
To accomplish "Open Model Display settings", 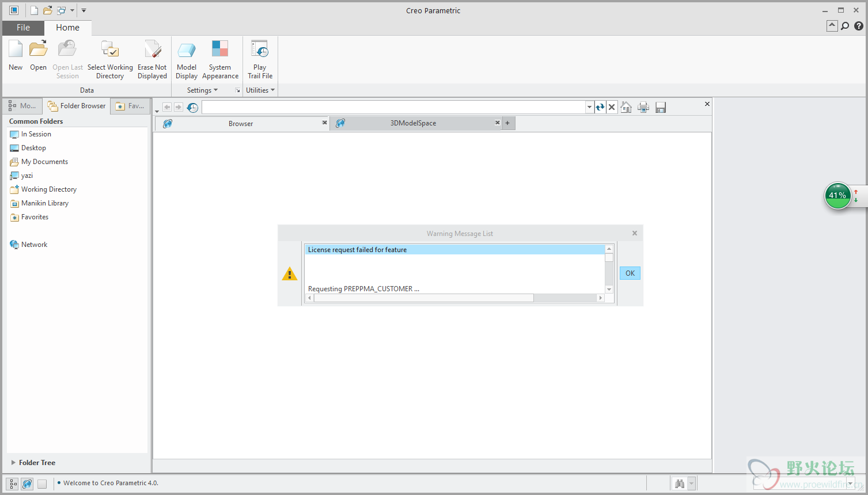I will (x=187, y=60).
